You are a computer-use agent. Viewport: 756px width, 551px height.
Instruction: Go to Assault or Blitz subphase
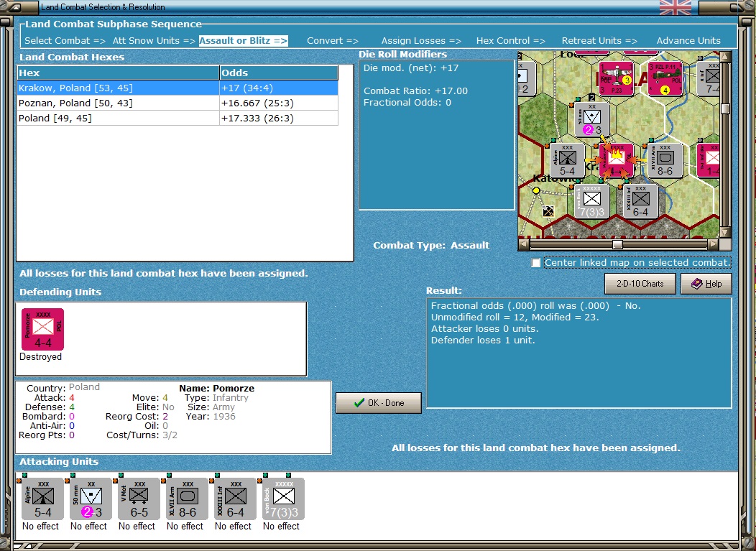coord(244,40)
